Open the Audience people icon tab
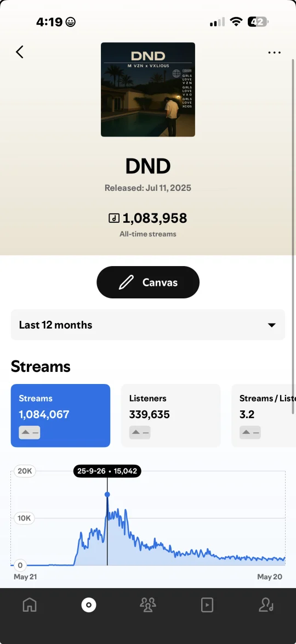Viewport: 296px width, 644px height. (148, 605)
